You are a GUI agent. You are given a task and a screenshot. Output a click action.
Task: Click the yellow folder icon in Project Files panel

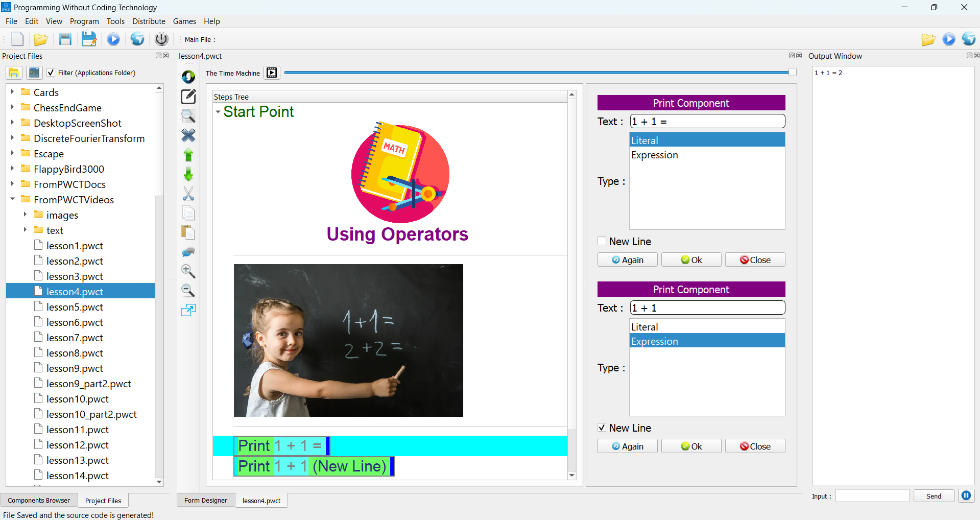click(x=14, y=73)
